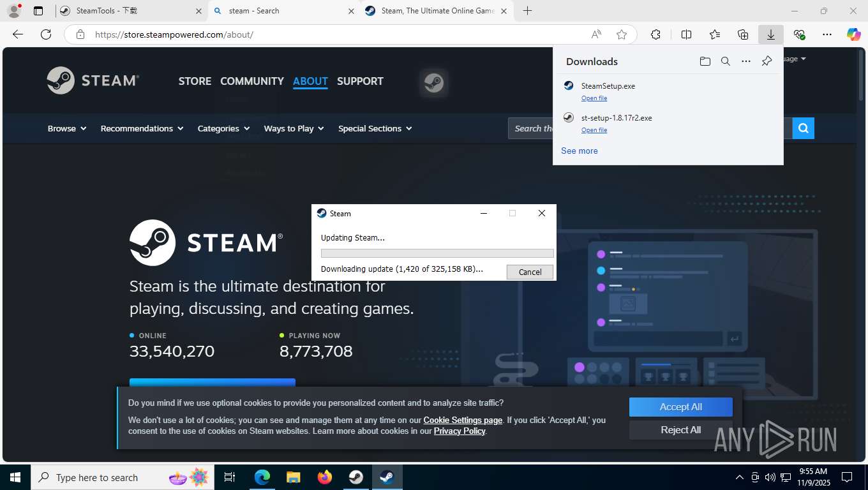This screenshot has width=868, height=490.
Task: Close the steam - Search tab
Action: [351, 11]
